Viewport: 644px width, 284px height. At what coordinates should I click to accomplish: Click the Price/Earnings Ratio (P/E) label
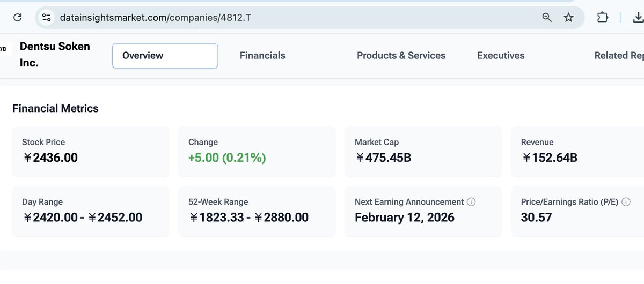click(570, 202)
